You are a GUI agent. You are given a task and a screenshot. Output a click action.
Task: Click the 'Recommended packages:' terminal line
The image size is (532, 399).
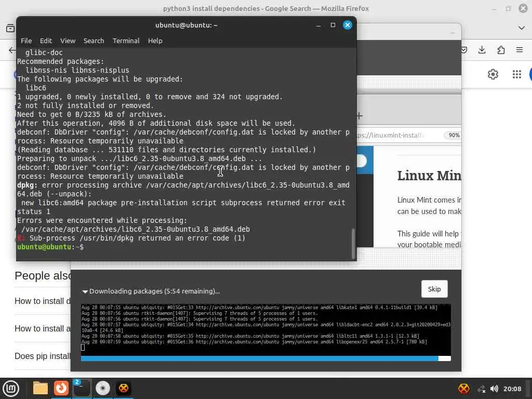(x=60, y=61)
